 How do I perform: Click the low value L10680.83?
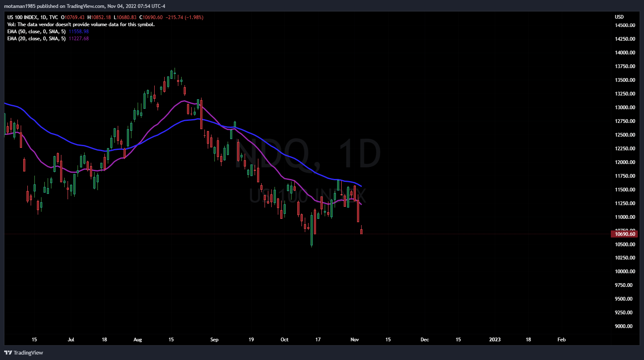[125, 17]
